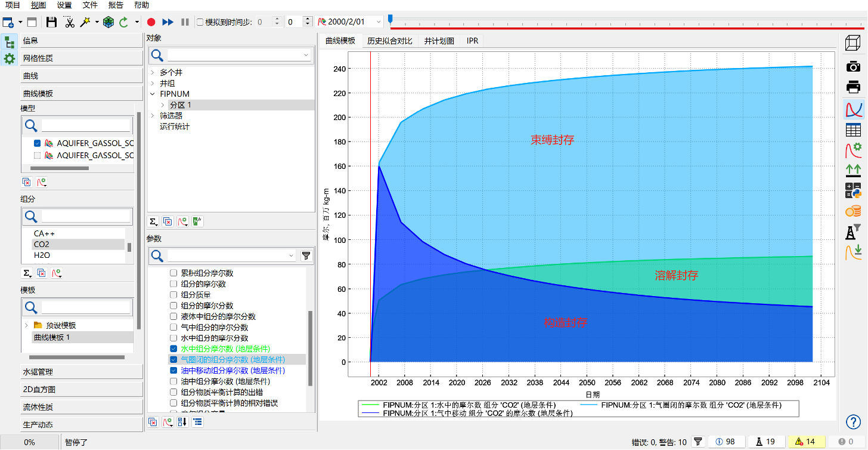Image resolution: width=868 pixels, height=450 pixels.
Task: Check 液体中组分的摩尔分数 checkbox
Action: [x=173, y=316]
